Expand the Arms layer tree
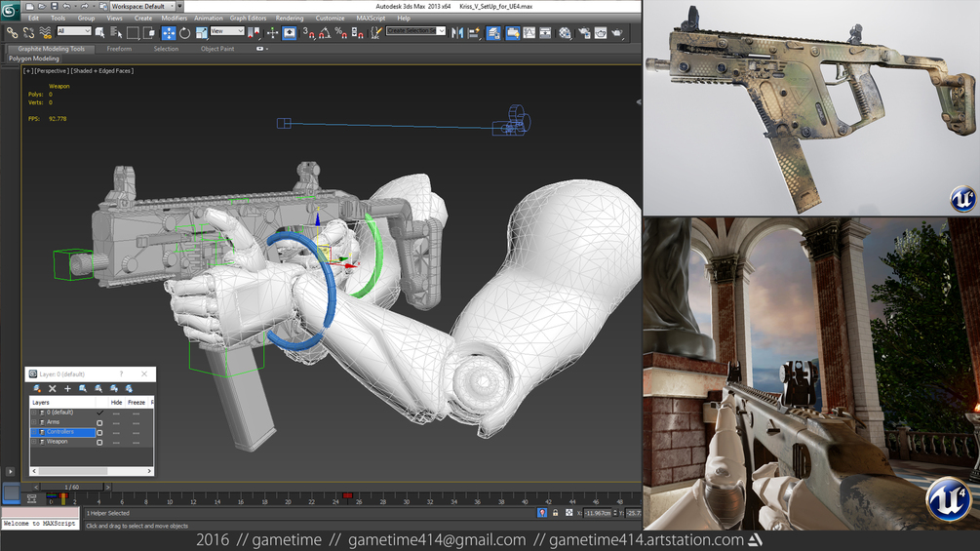Screen dimensions: 980x551 click(34, 422)
